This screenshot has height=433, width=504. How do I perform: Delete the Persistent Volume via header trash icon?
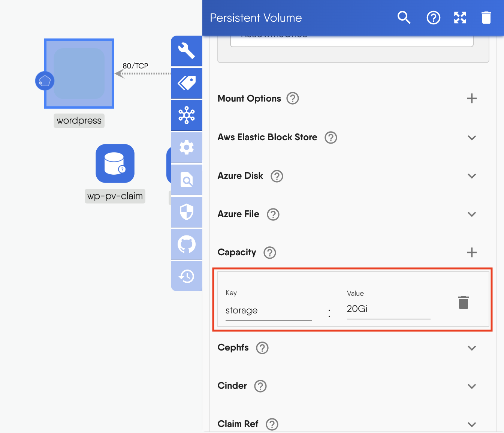(486, 18)
